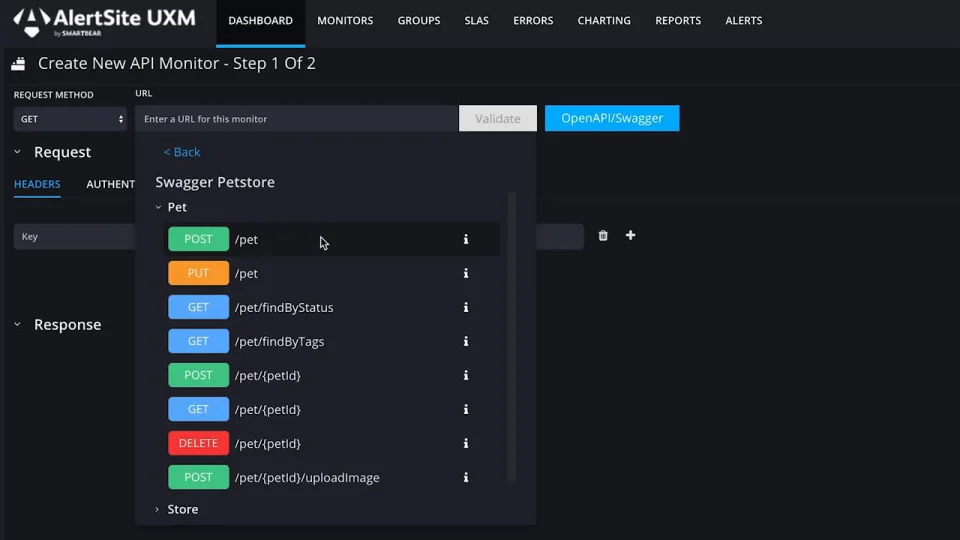Image resolution: width=960 pixels, height=540 pixels.
Task: Switch to the Headers tab
Action: tap(37, 184)
